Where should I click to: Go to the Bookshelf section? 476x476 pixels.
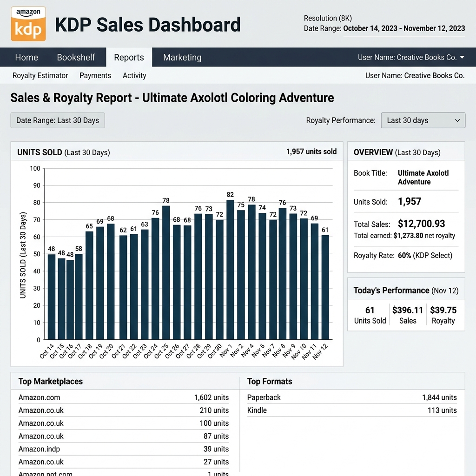pyautogui.click(x=76, y=57)
